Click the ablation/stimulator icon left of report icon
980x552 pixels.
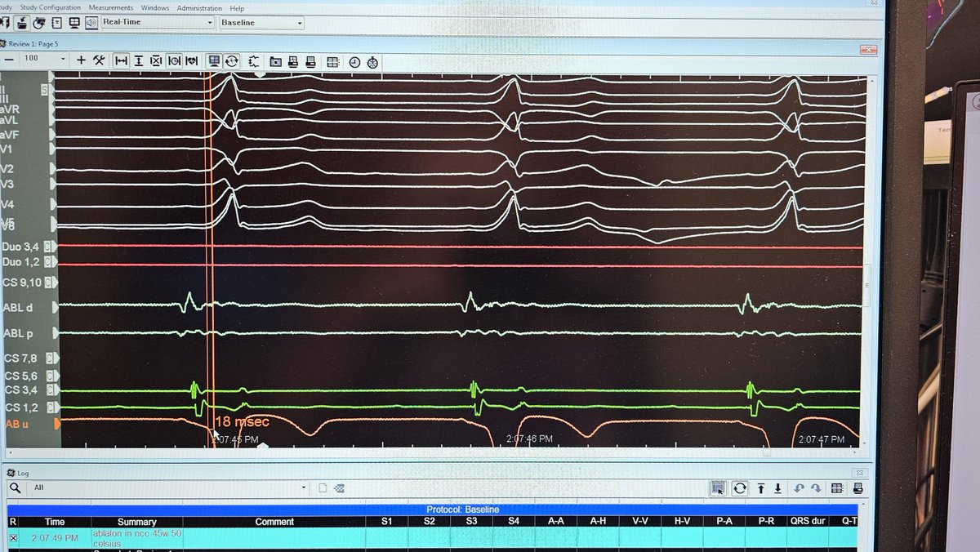click(x=41, y=23)
